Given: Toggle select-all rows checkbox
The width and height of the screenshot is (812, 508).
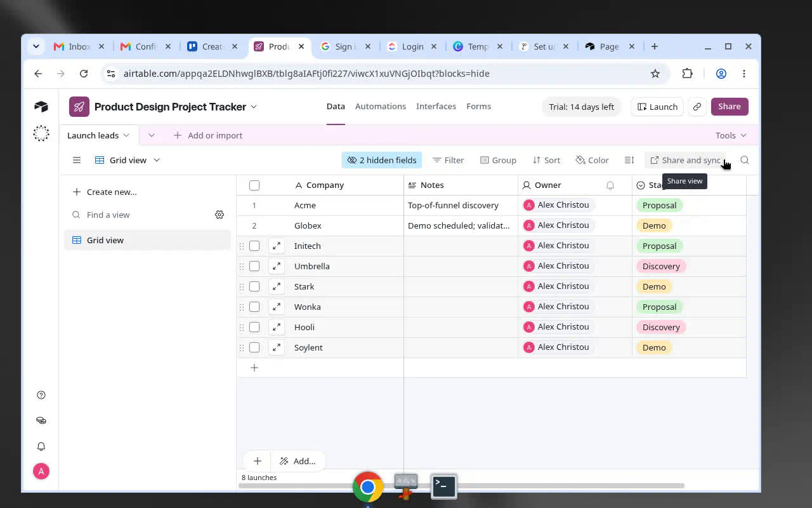Looking at the screenshot, I should 254,185.
